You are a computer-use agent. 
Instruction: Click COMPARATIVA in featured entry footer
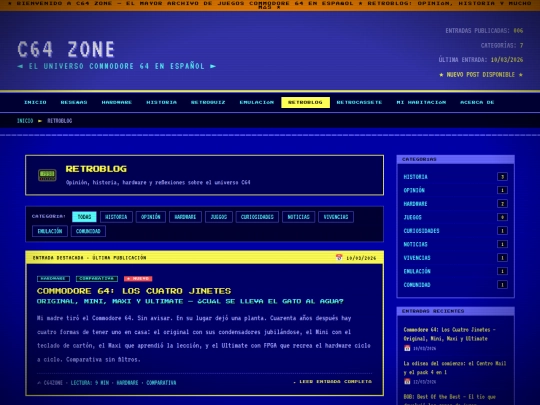coord(161,383)
